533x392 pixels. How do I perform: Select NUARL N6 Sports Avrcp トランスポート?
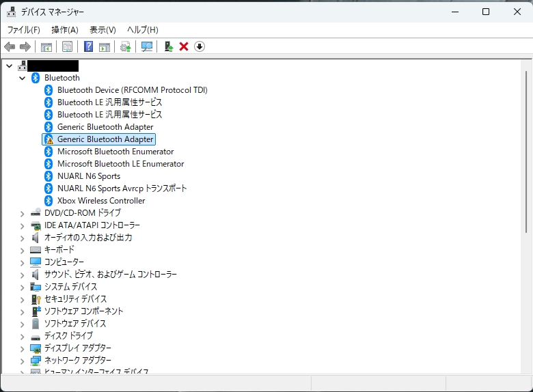122,188
